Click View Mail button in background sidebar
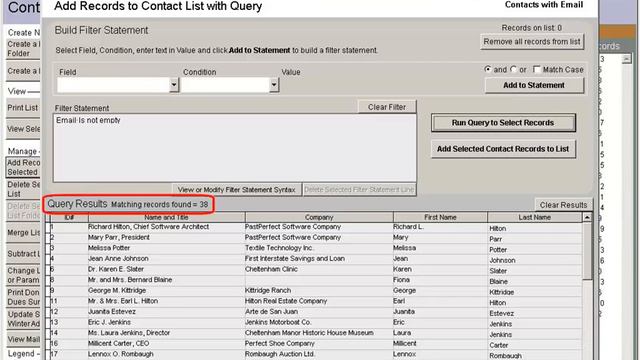The height and width of the screenshot is (360, 640). coord(23,339)
